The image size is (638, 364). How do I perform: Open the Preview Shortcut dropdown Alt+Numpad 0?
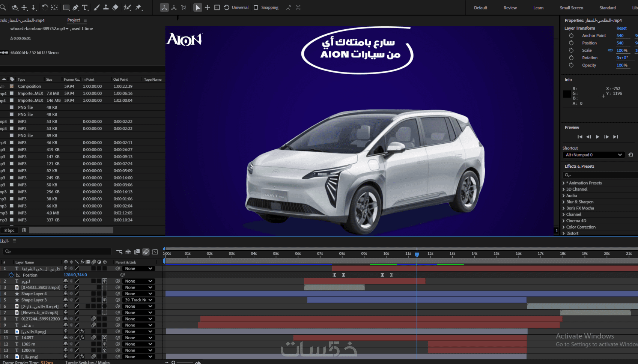(x=593, y=155)
